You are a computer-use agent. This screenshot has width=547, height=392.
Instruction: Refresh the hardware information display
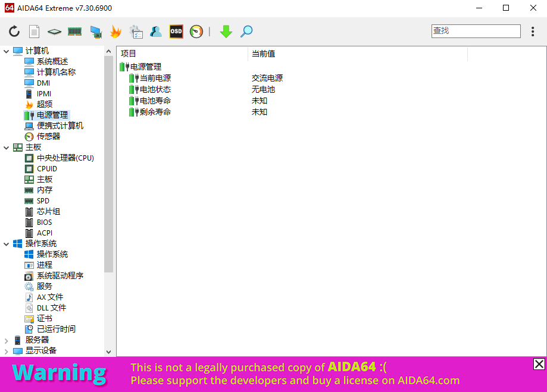tap(14, 32)
